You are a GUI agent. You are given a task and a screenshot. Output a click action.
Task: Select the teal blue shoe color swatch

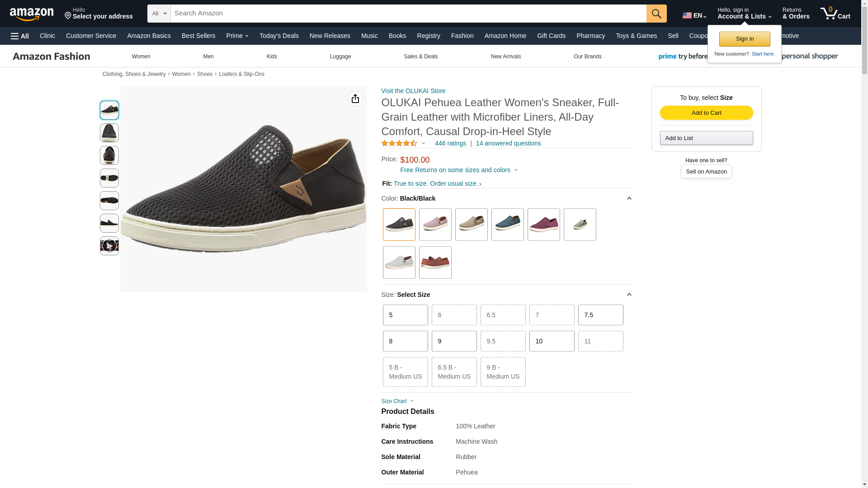[x=507, y=225]
